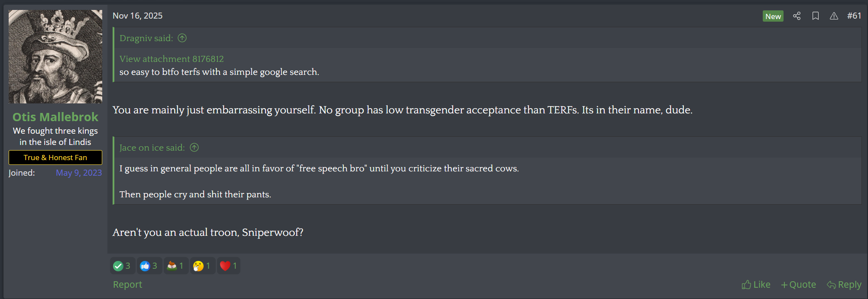Click the red heart reaction
The image size is (868, 299).
pos(225,266)
